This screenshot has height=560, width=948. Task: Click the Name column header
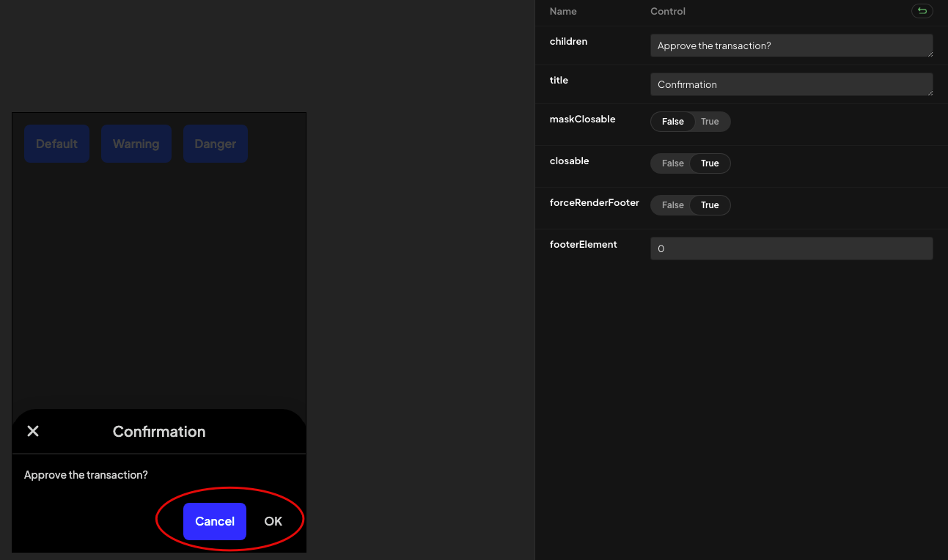coord(563,11)
